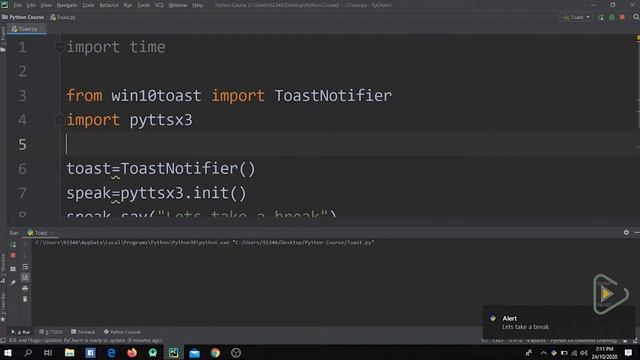Screen dimensions: 640x360
Task: Open Firefox from taskbar
Action: tap(132, 353)
